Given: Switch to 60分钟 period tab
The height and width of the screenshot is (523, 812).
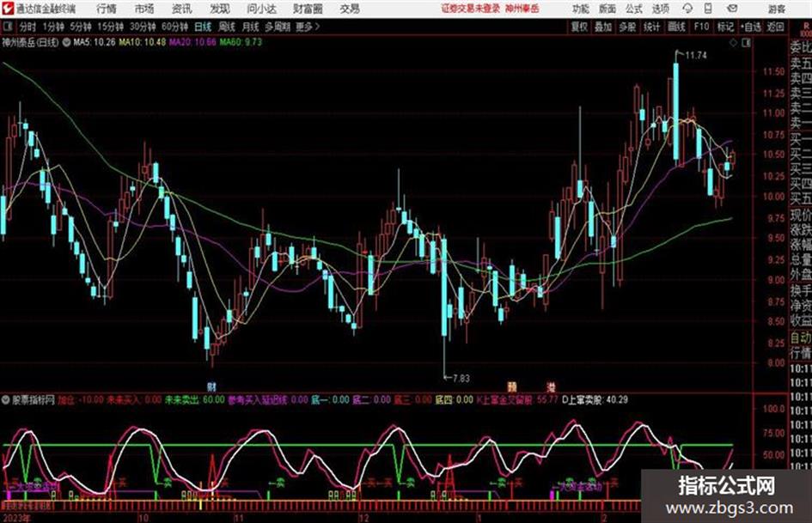Looking at the screenshot, I should (175, 27).
